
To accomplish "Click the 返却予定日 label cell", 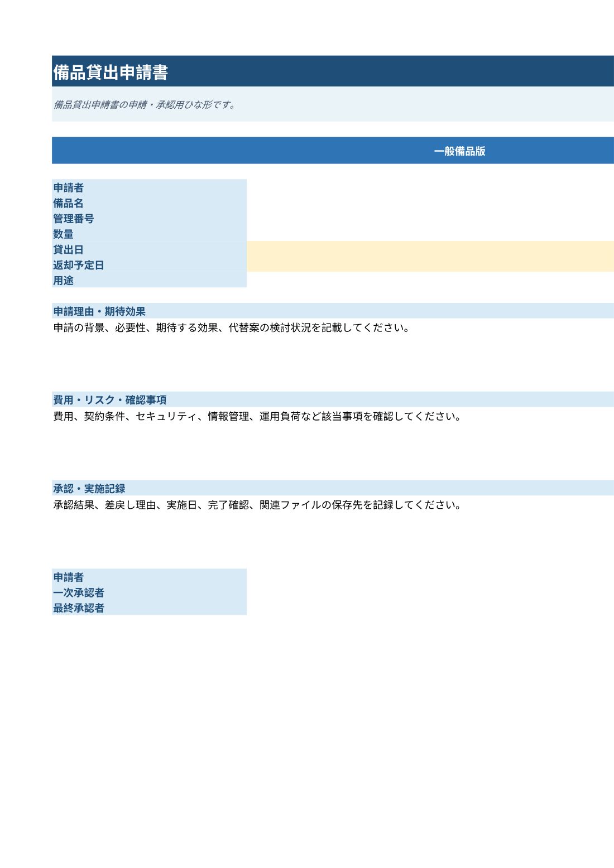I will pos(149,264).
